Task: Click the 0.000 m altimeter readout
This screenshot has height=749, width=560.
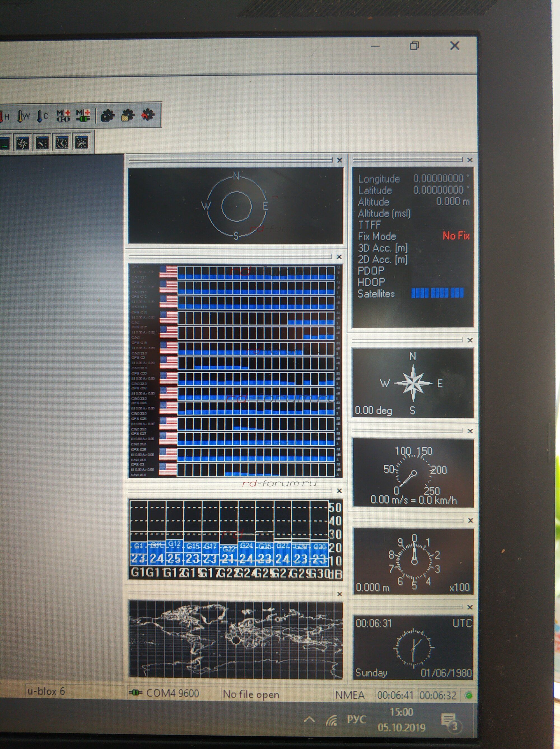Action: pos(372,587)
